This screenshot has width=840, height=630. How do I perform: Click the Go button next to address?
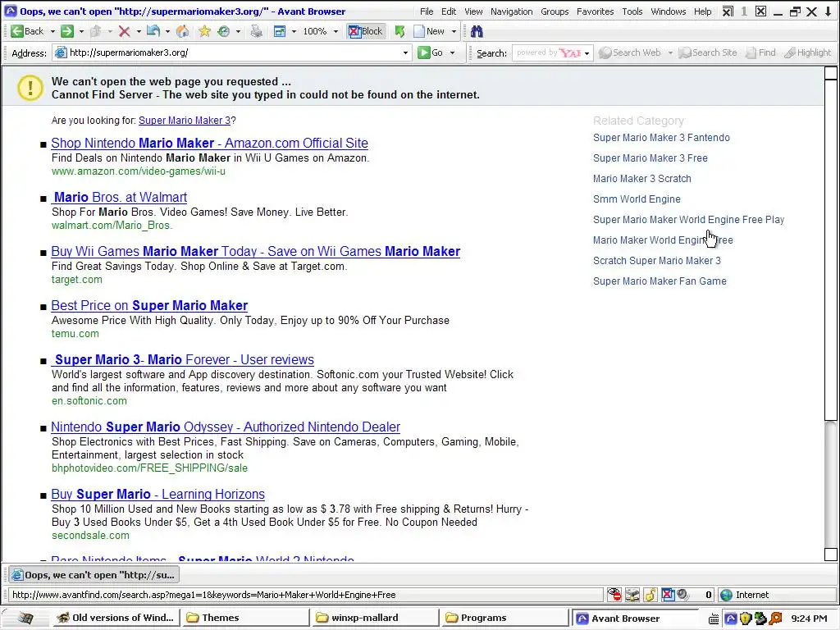tap(431, 52)
